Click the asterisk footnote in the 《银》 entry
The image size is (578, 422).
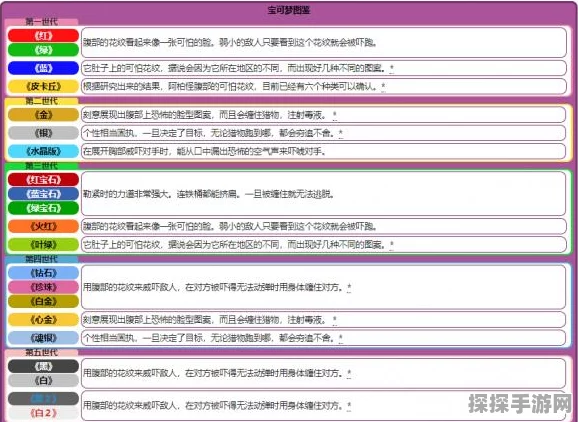(x=341, y=133)
